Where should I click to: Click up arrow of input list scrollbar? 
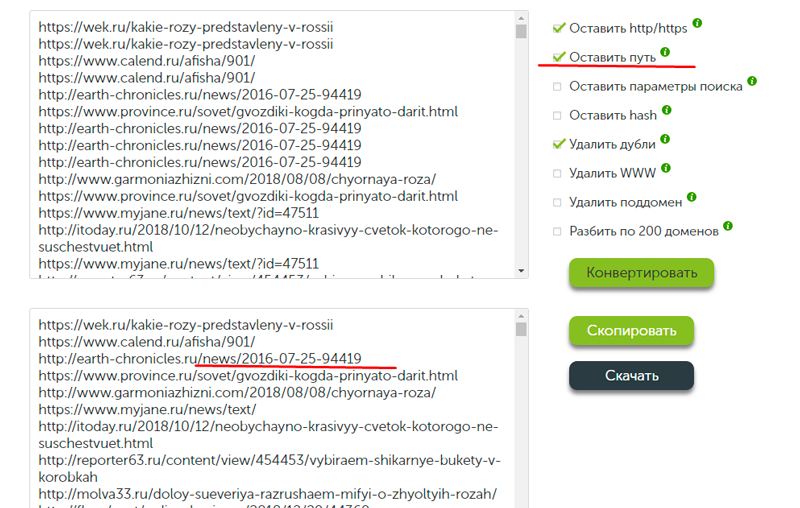(x=521, y=18)
